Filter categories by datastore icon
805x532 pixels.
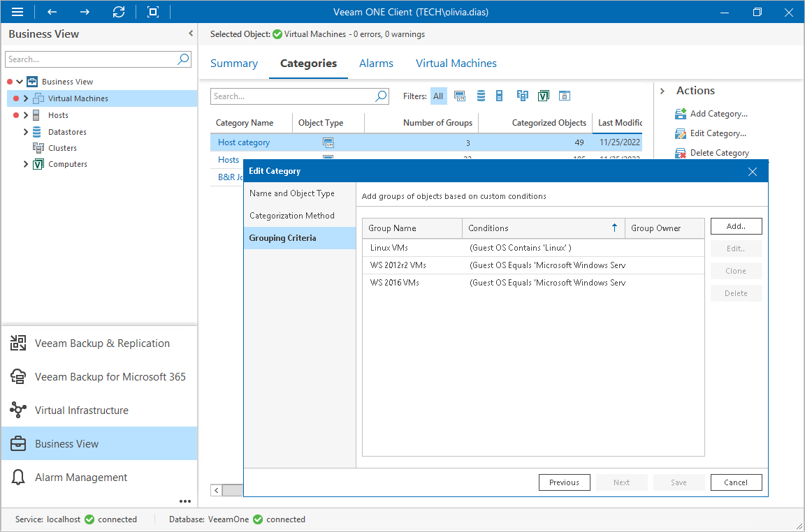tap(481, 96)
